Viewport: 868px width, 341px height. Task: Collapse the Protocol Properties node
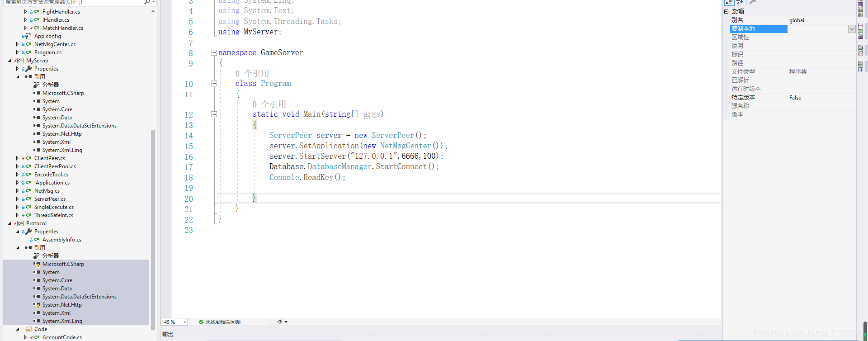18,232
